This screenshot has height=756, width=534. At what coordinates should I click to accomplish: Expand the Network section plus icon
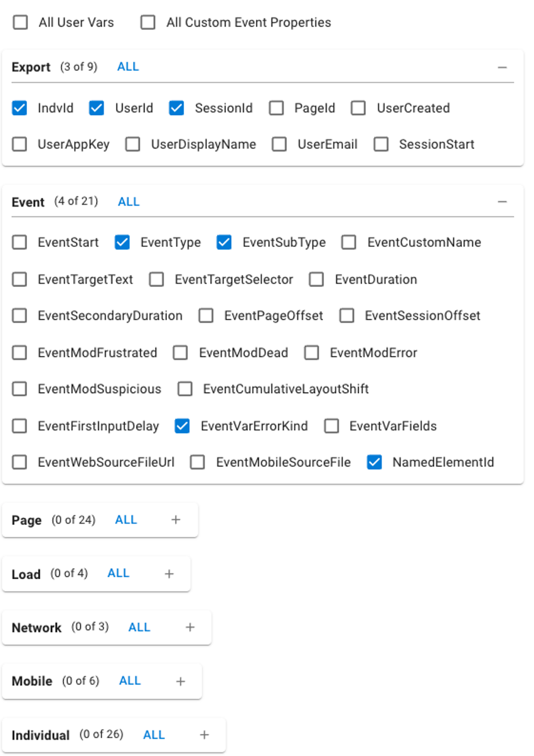190,627
